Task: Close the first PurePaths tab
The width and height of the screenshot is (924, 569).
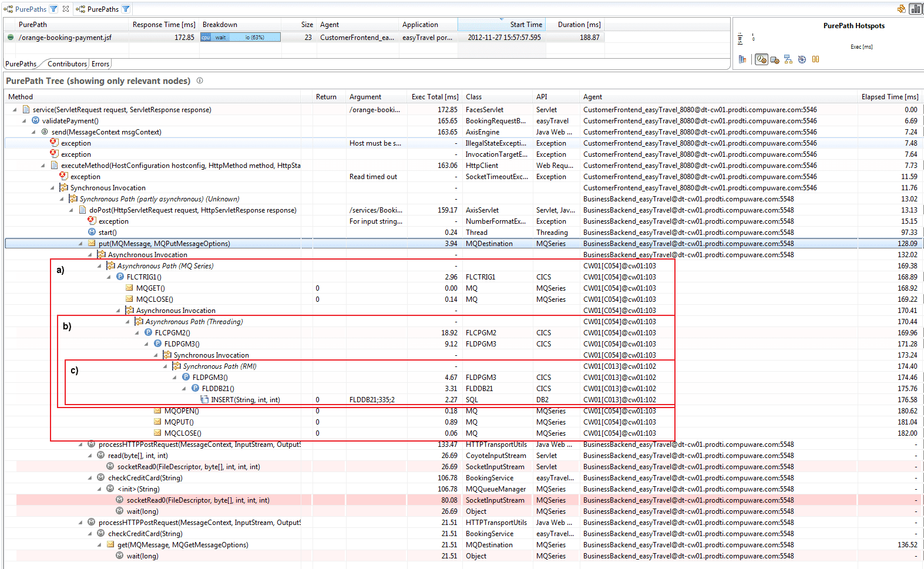Action: [66, 9]
